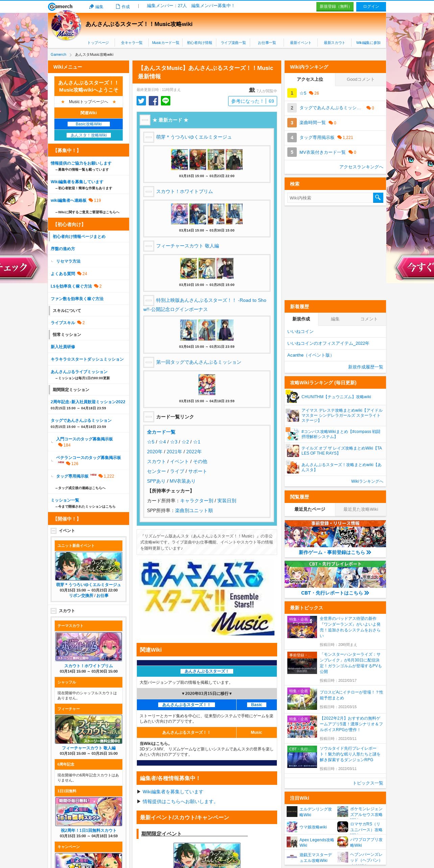
Task: Open the トピックス一覧 link
Action: [x=368, y=783]
